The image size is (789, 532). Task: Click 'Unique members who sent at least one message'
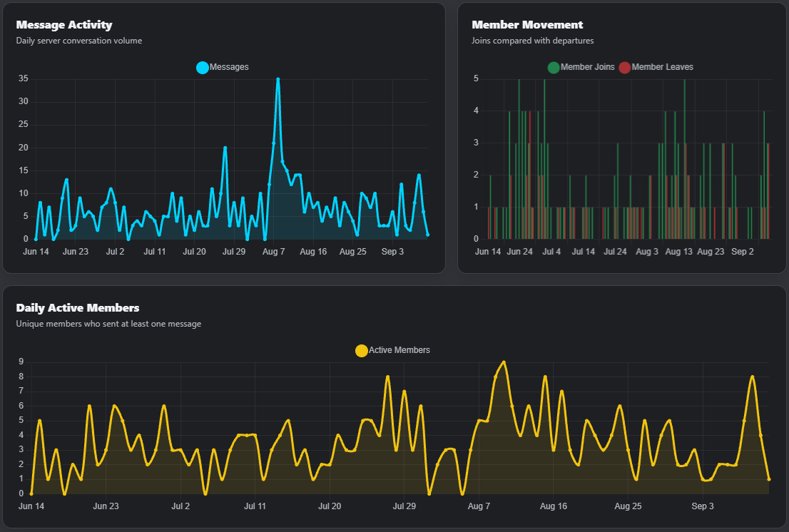[x=108, y=324]
